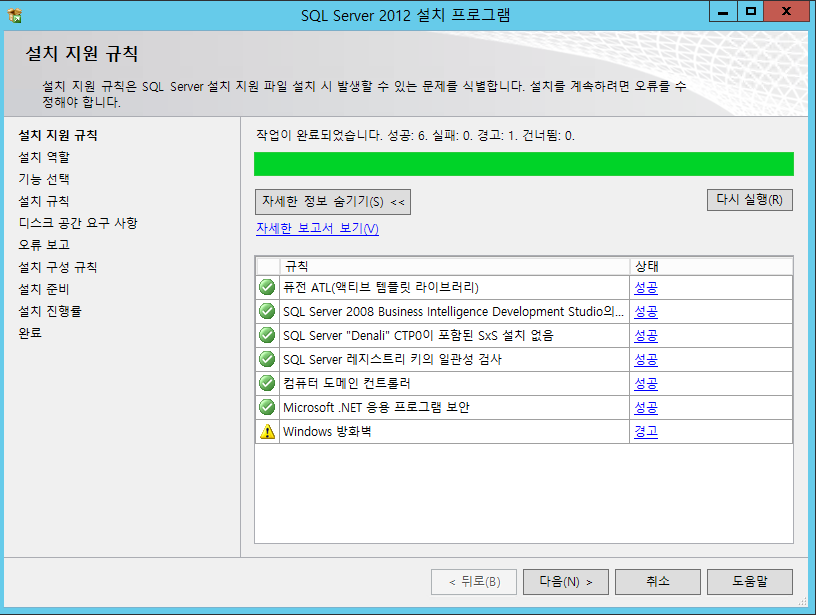The width and height of the screenshot is (827, 615).
Task: Click success icon for Business Intelligence Development Studio rule
Action: click(267, 312)
